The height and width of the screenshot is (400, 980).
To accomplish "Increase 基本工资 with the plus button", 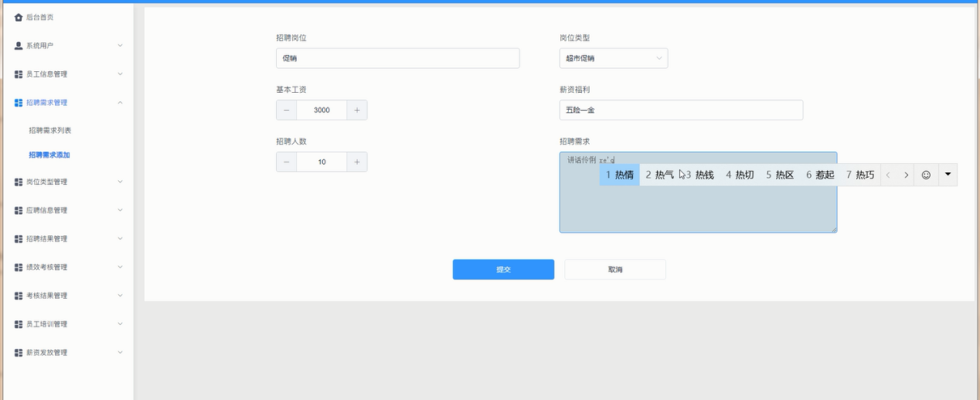I will [x=357, y=110].
